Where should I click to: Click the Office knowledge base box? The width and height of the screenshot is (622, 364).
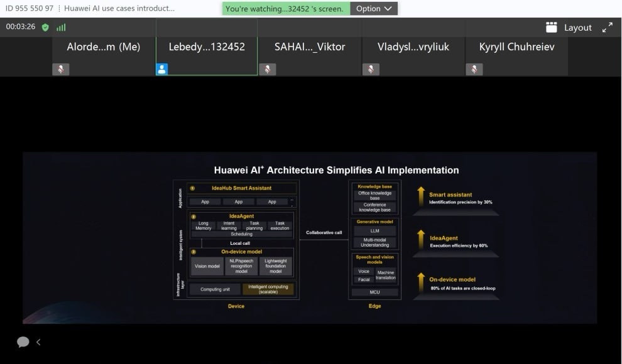(375, 195)
